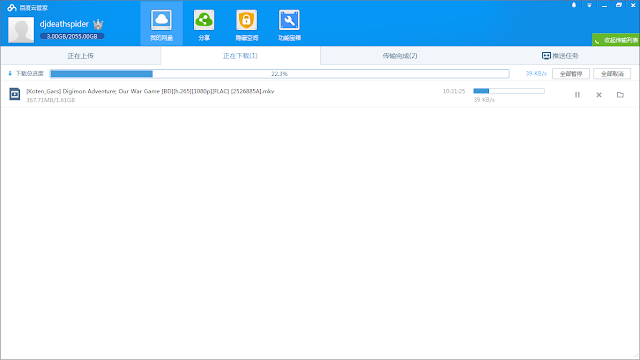Screen dimensions: 640x360
Task: Open the green Share icon
Action: [x=204, y=20]
